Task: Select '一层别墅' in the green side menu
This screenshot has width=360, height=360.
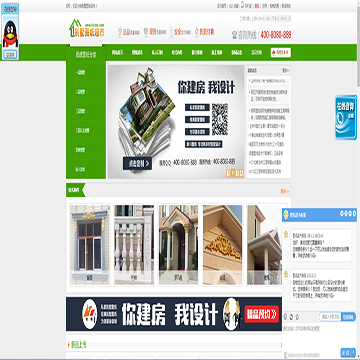Action: 80,72
